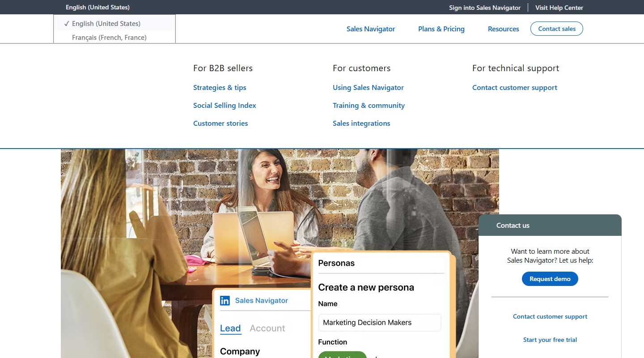Click Start your free trial link

coord(550,340)
